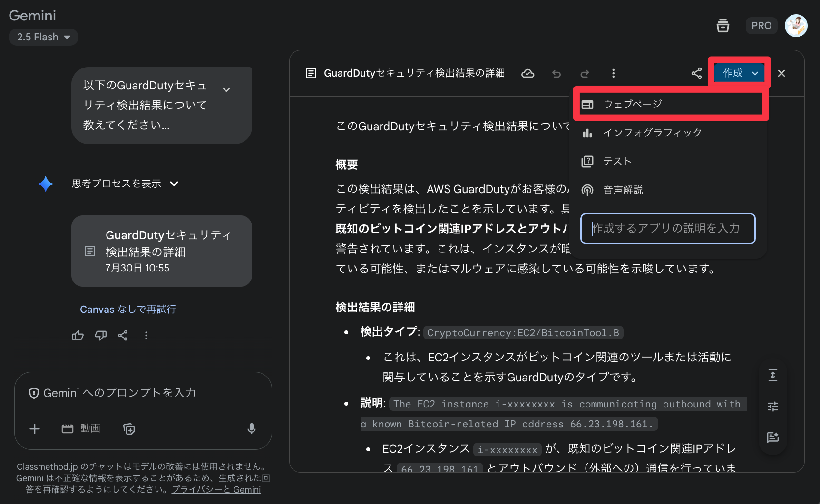The height and width of the screenshot is (504, 820).
Task: Share the chat response
Action: coord(123,336)
